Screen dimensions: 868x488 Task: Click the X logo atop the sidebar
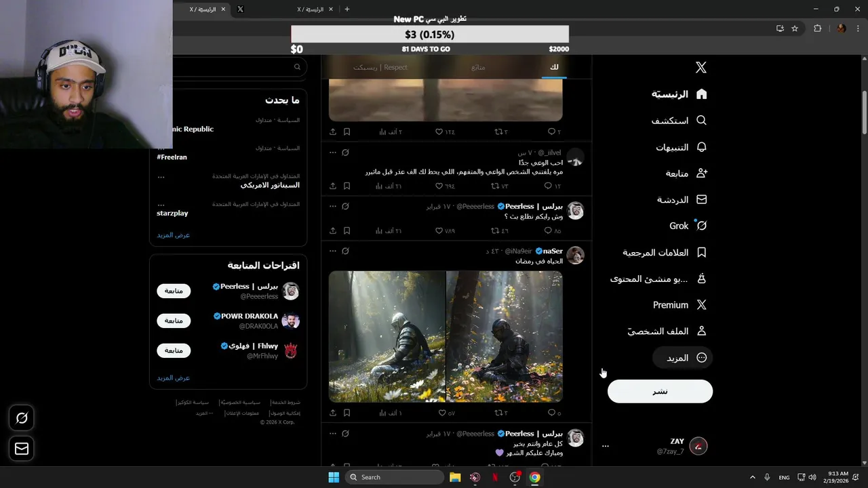click(701, 67)
